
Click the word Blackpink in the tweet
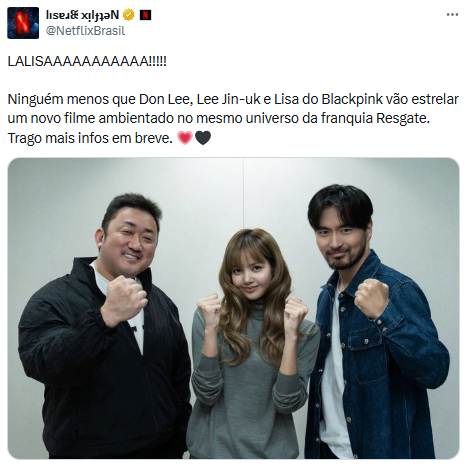(x=352, y=100)
